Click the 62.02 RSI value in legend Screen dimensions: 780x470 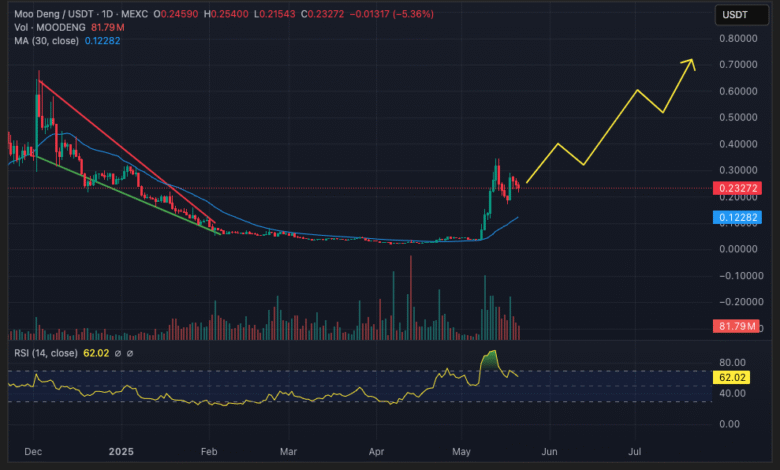pos(96,353)
